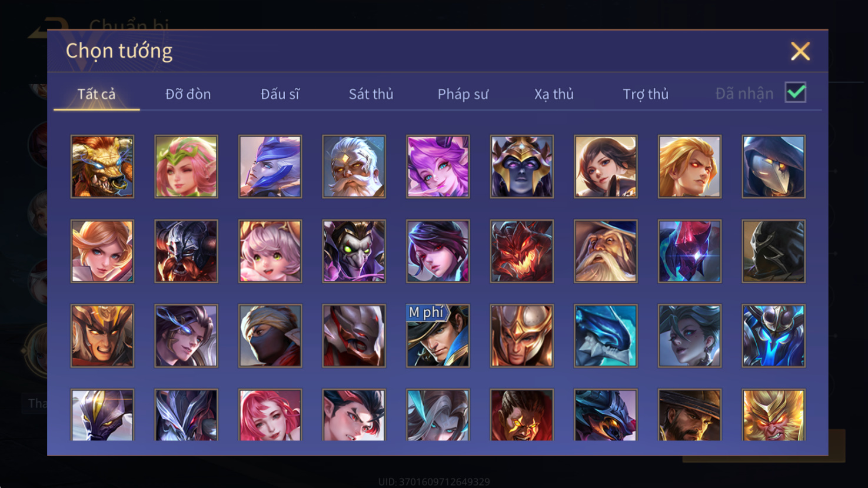Pick the masked ninja hero with headwrap

point(270,336)
